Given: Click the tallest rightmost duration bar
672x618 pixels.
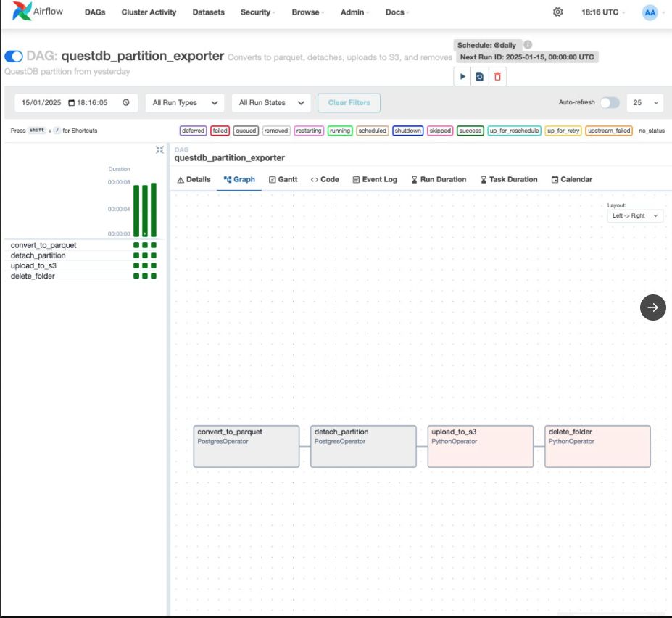Looking at the screenshot, I should pos(154,210).
